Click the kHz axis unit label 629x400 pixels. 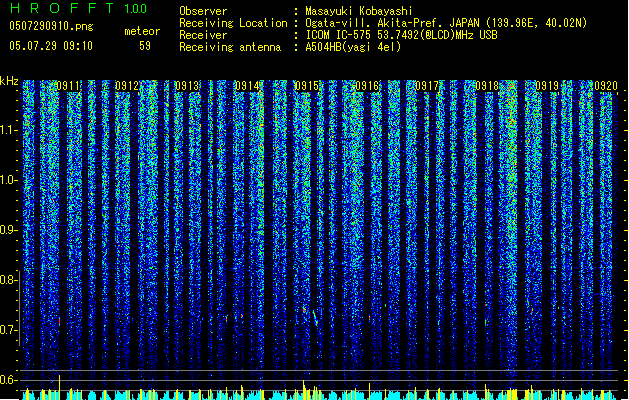coord(9,81)
